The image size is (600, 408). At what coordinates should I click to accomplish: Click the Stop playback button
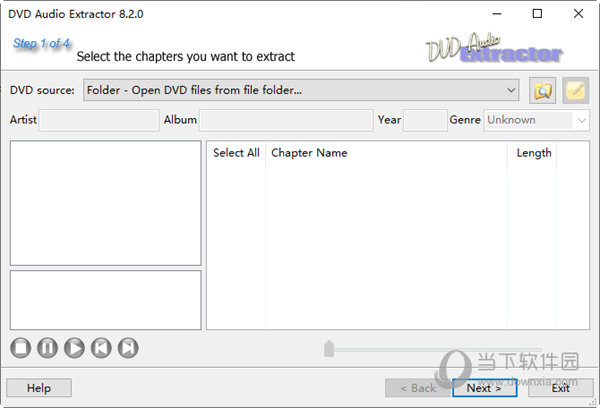[21, 348]
